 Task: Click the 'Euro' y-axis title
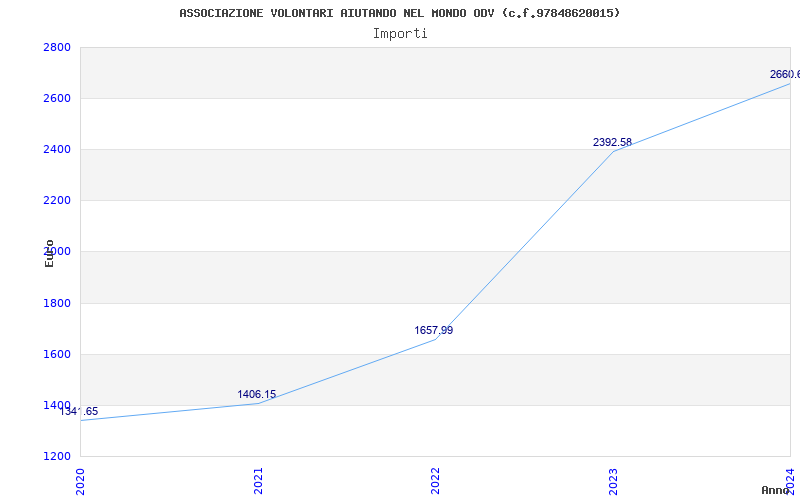49,253
